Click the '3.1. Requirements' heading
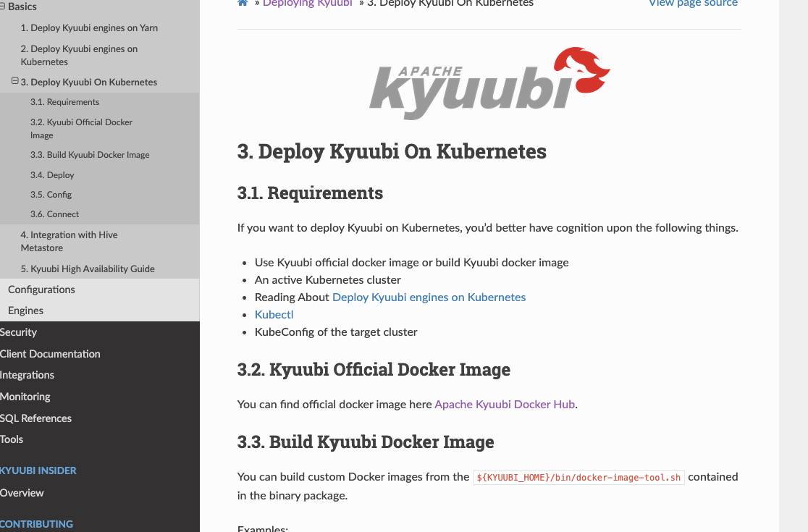The height and width of the screenshot is (532, 808). 310,193
